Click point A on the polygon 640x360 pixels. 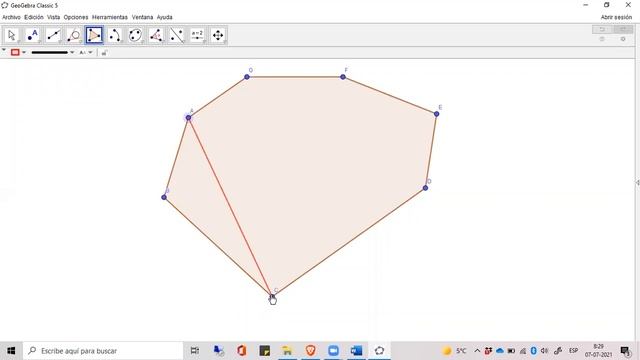(x=188, y=118)
